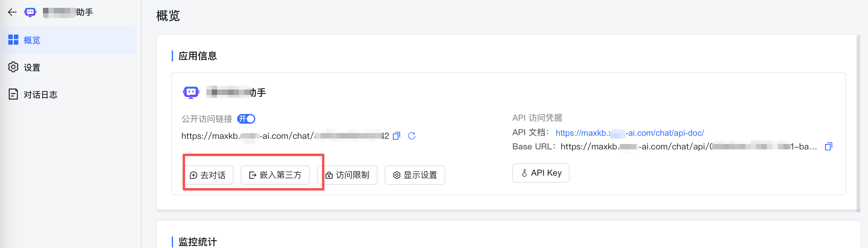Open the 访问限制 settings
Viewport: 868px width, 248px height.
point(347,175)
